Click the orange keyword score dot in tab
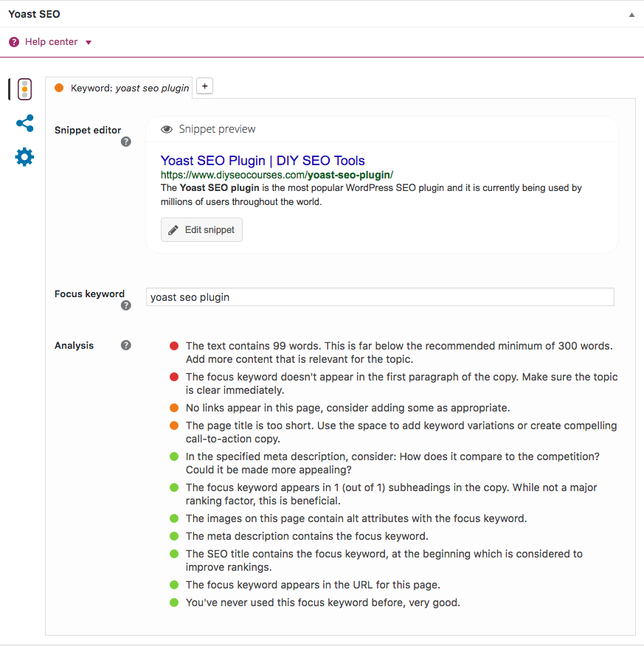 (x=59, y=88)
